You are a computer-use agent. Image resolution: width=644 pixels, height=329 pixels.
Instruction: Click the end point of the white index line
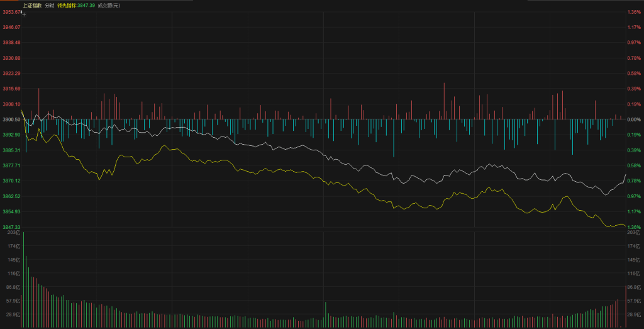[626, 174]
